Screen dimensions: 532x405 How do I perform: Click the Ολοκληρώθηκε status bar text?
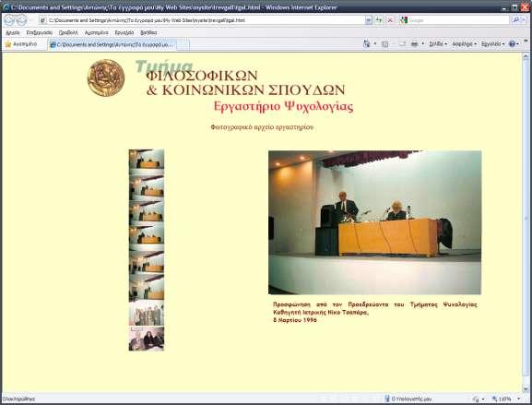(18, 399)
